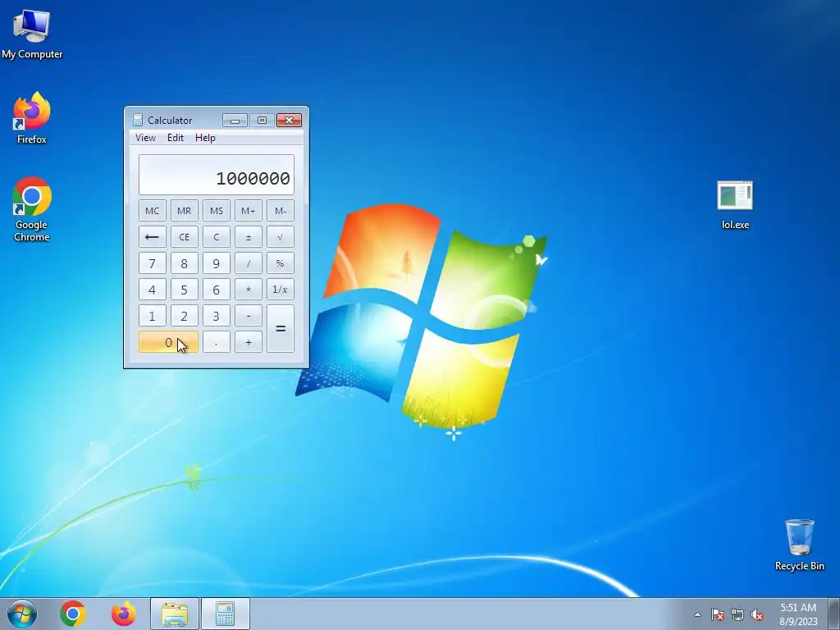Click the digit 7 button
Image resolution: width=840 pixels, height=630 pixels.
click(x=152, y=263)
